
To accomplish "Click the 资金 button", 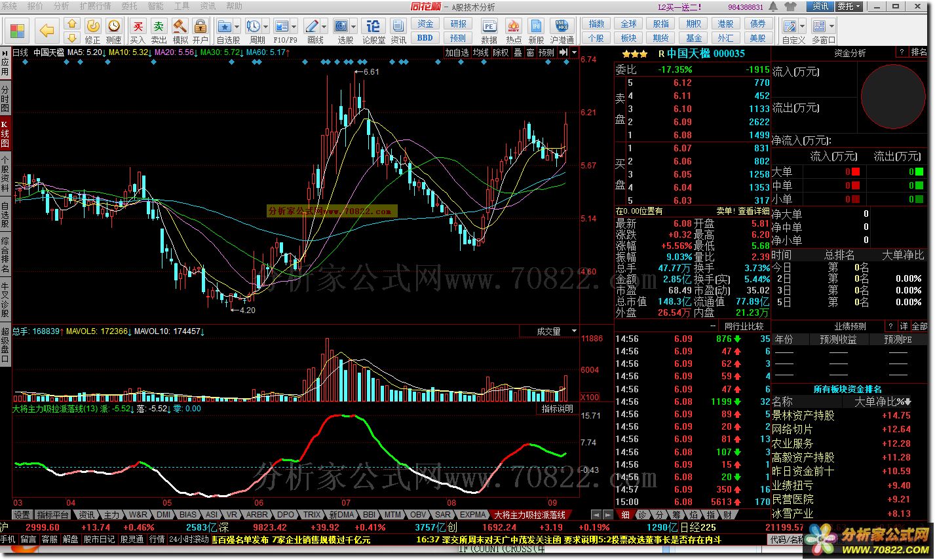I will tap(426, 24).
